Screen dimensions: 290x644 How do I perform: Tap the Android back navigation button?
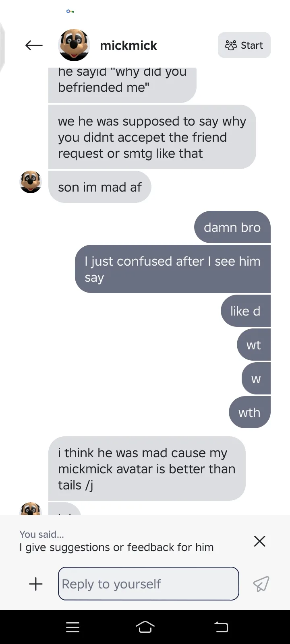pos(221,627)
